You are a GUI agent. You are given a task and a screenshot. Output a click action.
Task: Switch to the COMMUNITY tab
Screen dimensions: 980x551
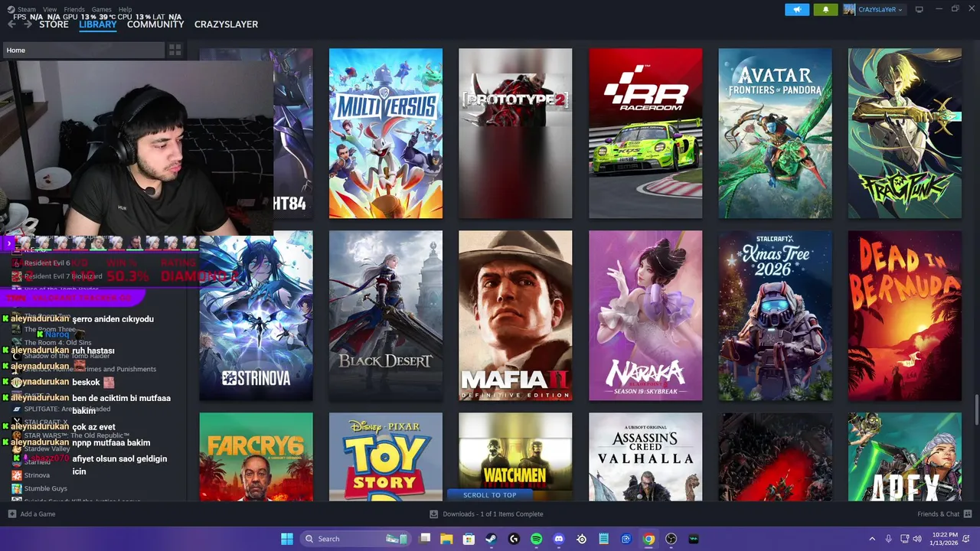click(x=155, y=24)
